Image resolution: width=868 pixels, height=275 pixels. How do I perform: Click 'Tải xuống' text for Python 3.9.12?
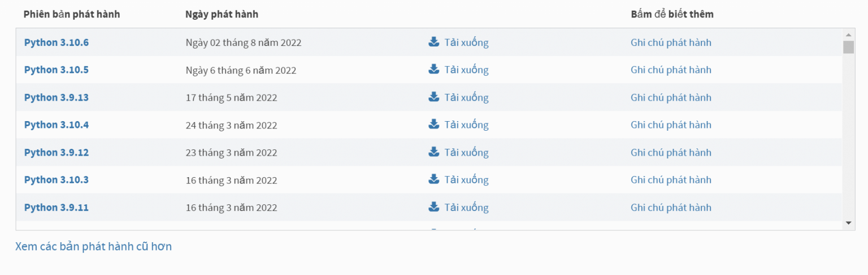(x=466, y=153)
